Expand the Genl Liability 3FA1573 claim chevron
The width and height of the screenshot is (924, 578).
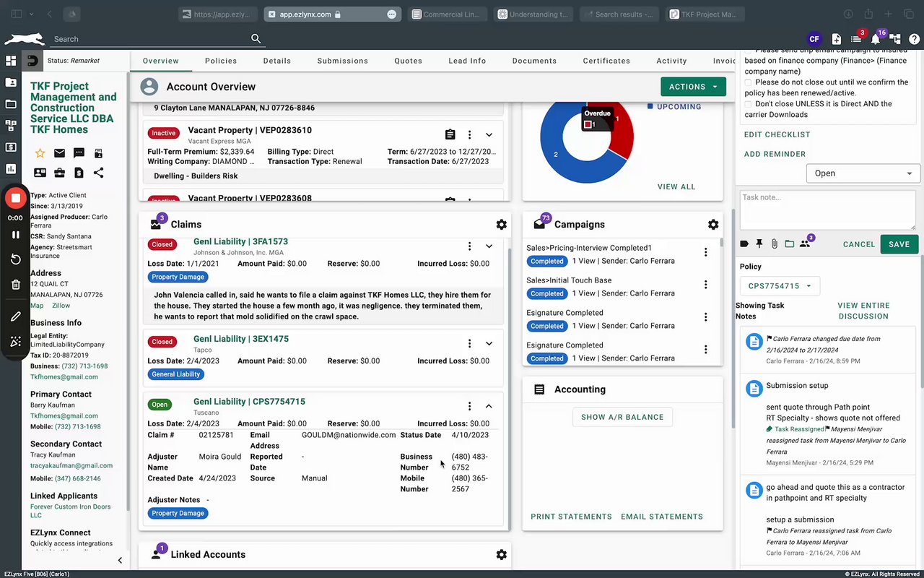click(x=489, y=246)
